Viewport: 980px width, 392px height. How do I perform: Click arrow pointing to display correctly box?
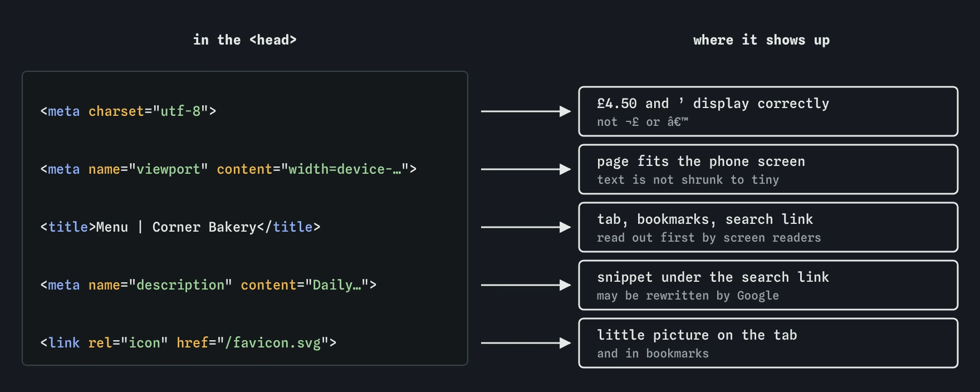[526, 111]
